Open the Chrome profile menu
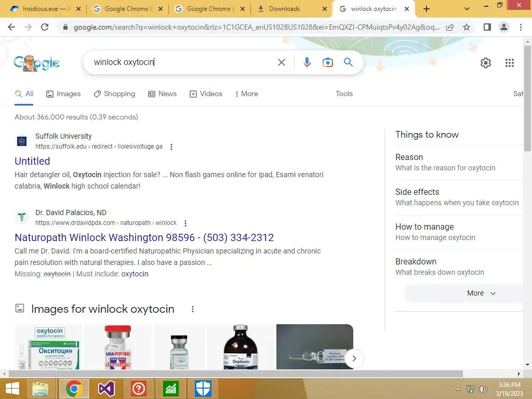The image size is (532, 399). coord(504,27)
